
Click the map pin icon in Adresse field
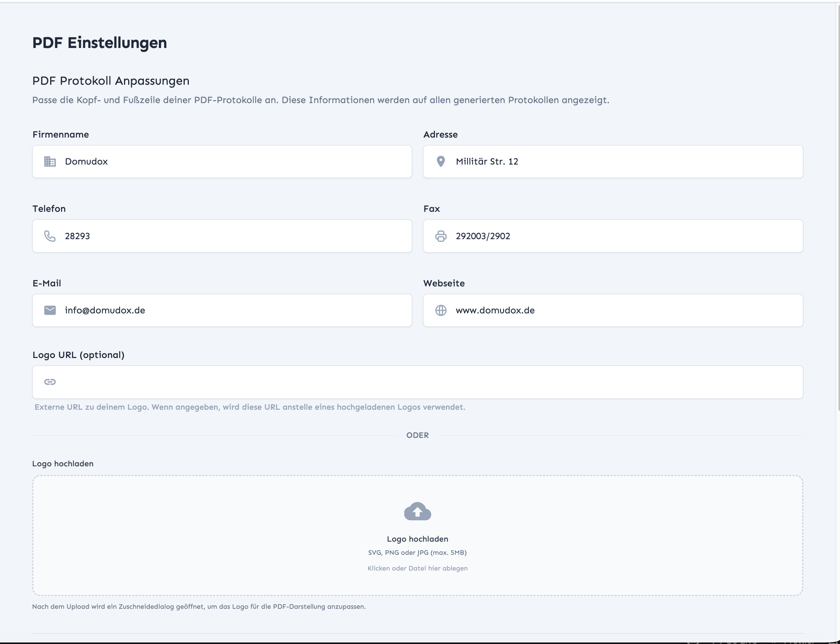click(x=441, y=162)
